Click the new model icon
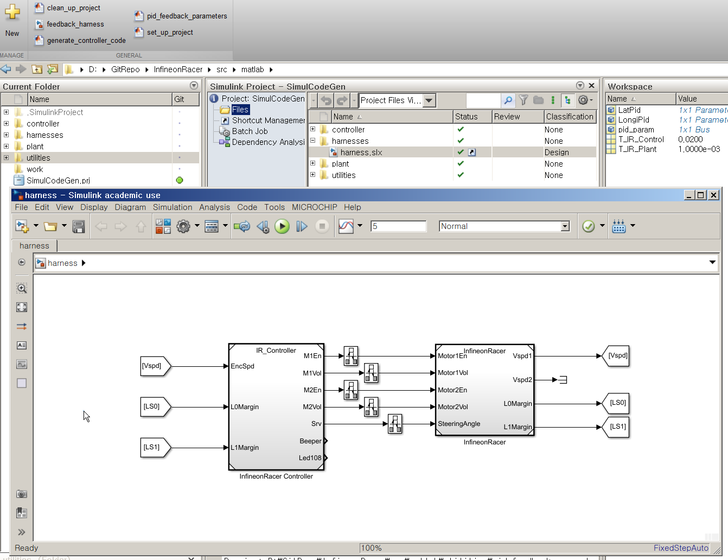Viewport: 728px width, 560px height. [x=22, y=226]
